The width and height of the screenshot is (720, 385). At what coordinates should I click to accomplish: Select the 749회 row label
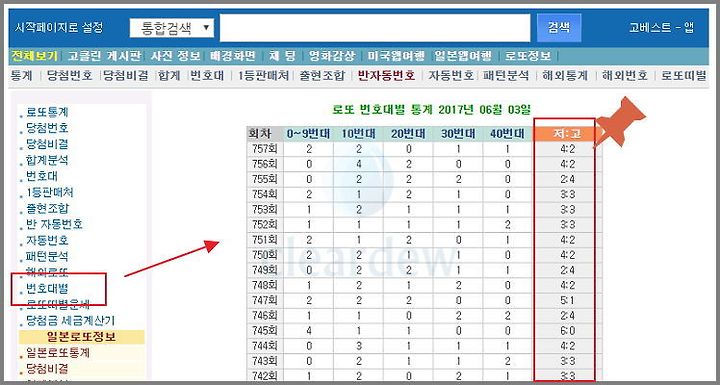264,270
